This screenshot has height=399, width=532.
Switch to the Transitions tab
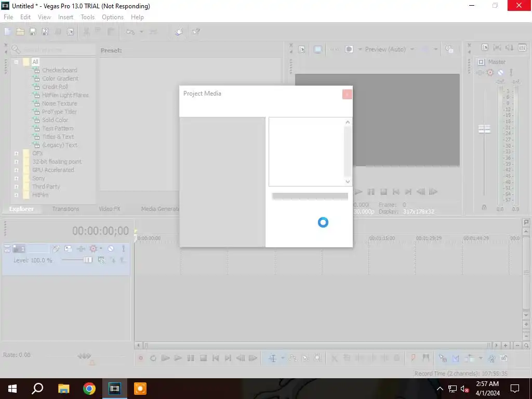pyautogui.click(x=65, y=209)
